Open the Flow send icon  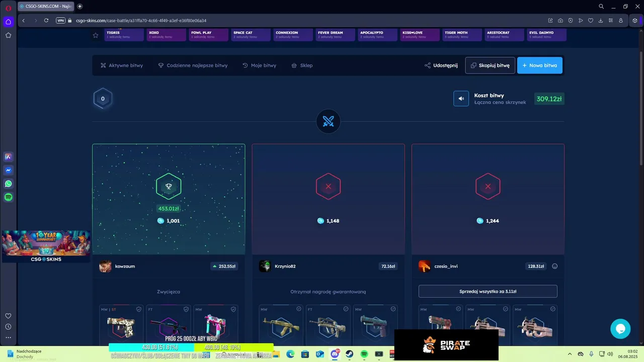pos(581,21)
